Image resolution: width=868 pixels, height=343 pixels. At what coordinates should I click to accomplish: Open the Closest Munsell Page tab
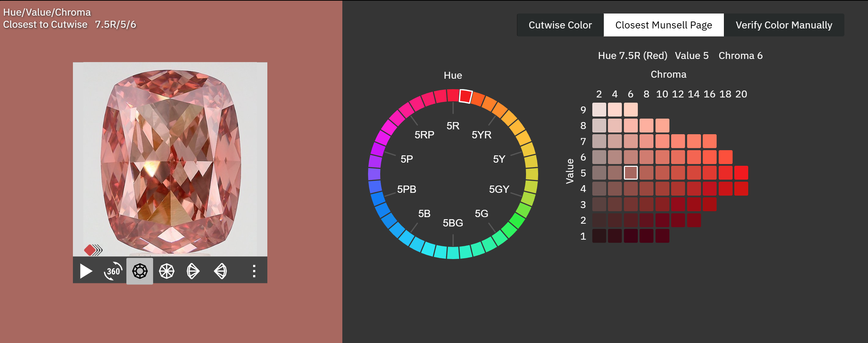[663, 25]
